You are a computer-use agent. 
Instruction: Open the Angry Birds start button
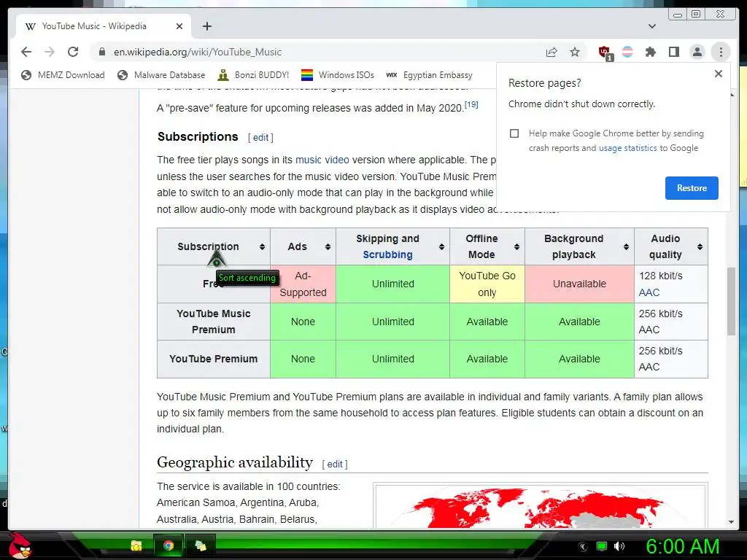coord(19,545)
